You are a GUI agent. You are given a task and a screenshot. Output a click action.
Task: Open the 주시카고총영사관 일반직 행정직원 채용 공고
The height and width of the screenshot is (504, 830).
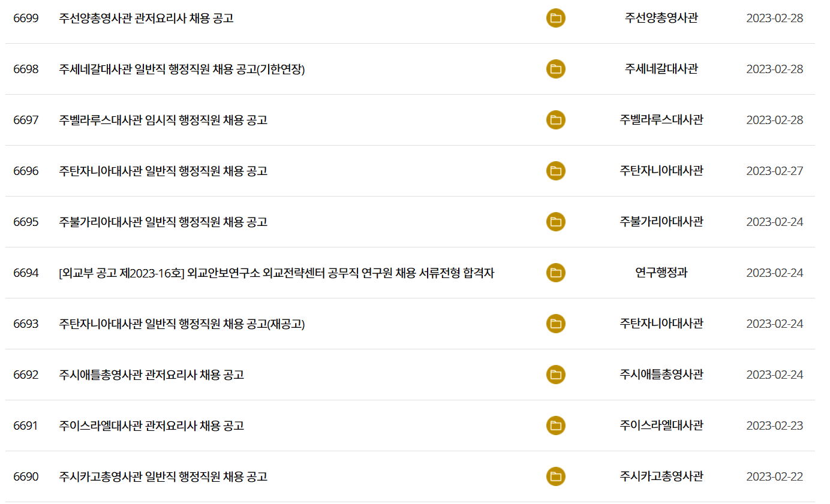(x=162, y=476)
